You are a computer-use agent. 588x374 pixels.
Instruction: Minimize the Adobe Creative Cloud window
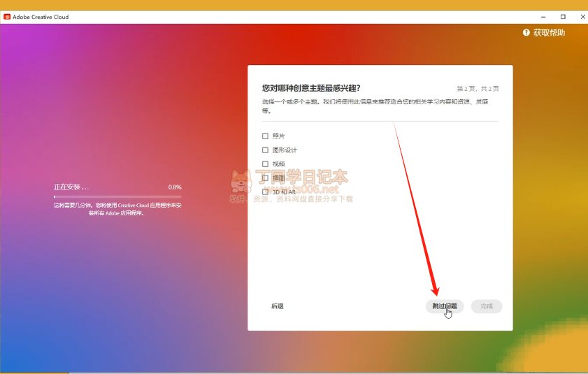point(543,17)
